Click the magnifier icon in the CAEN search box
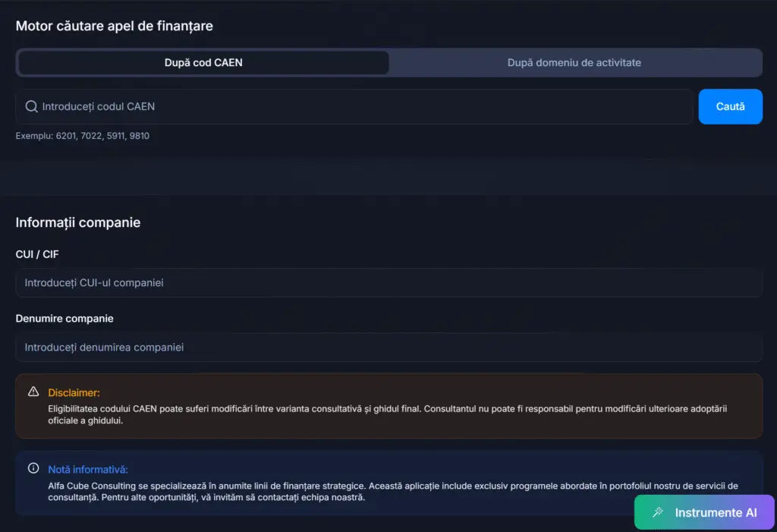Screen dimensions: 777x532 click(31, 107)
